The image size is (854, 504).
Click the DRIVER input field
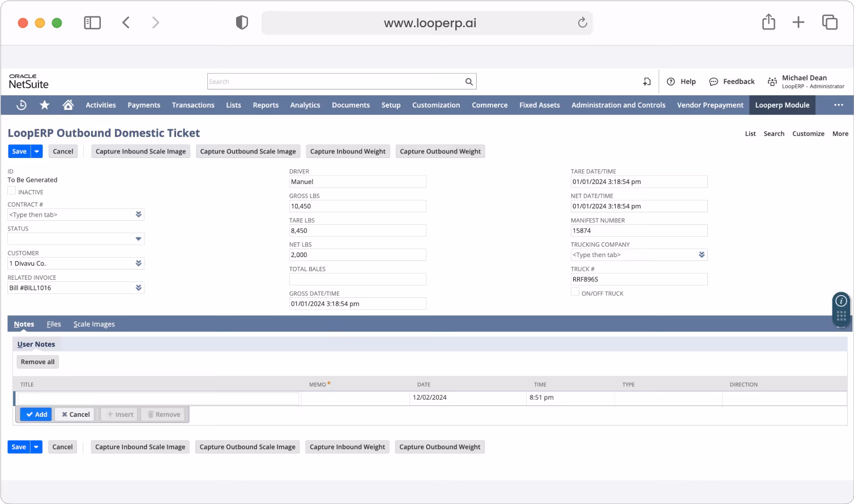[x=357, y=182]
